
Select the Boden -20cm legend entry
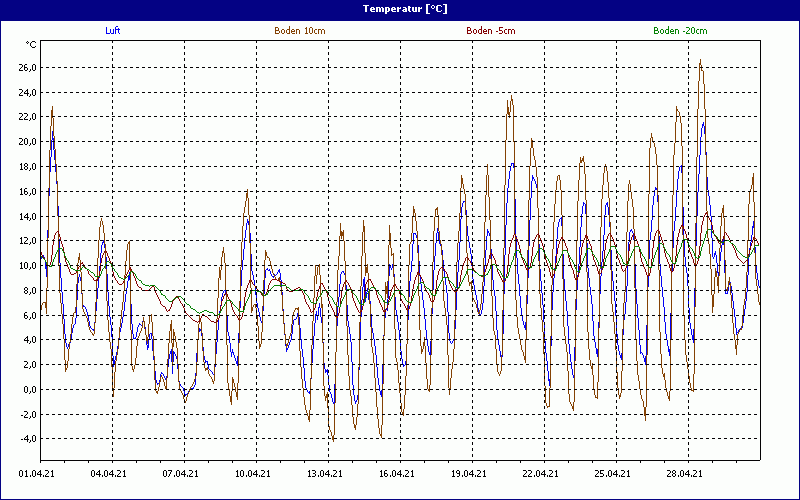[680, 31]
